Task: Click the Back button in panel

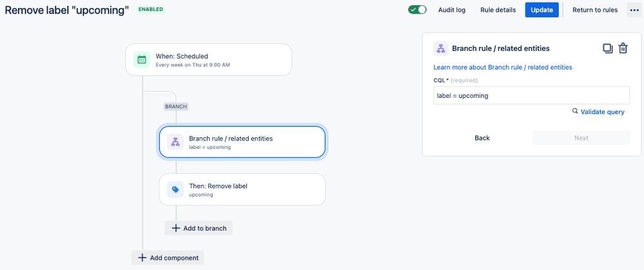Action: click(x=482, y=138)
